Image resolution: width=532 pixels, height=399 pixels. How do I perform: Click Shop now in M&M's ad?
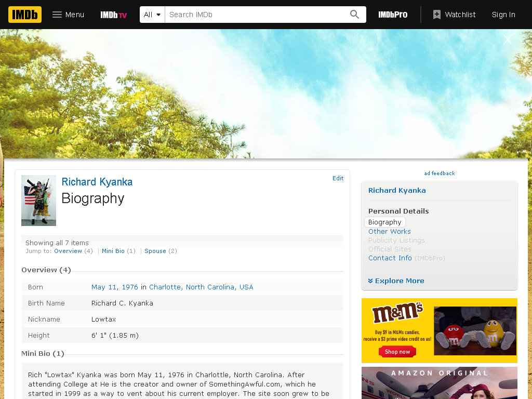click(x=397, y=352)
